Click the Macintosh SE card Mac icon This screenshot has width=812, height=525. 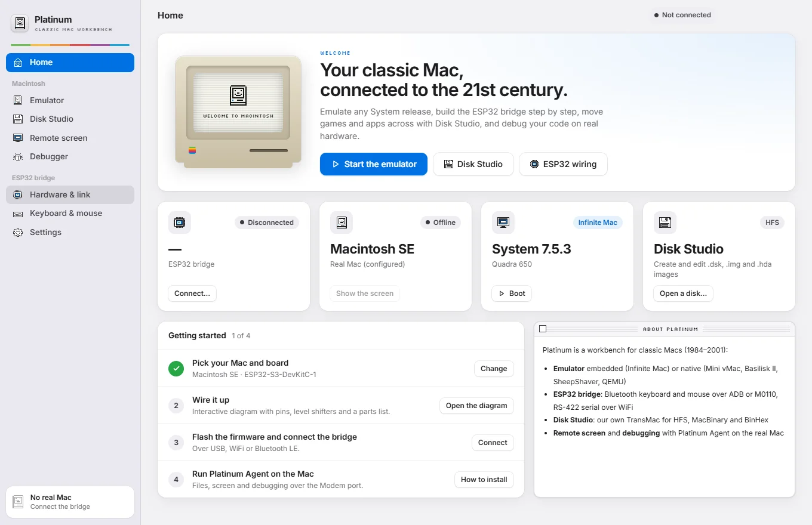pyautogui.click(x=342, y=223)
